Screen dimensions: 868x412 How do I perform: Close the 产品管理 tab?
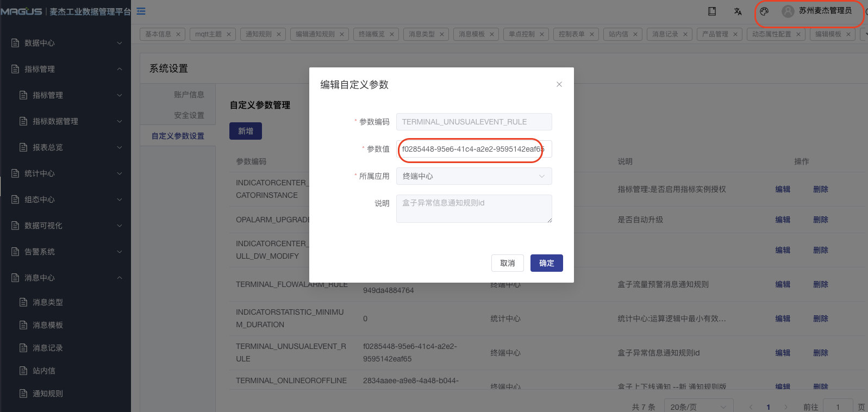pos(735,34)
